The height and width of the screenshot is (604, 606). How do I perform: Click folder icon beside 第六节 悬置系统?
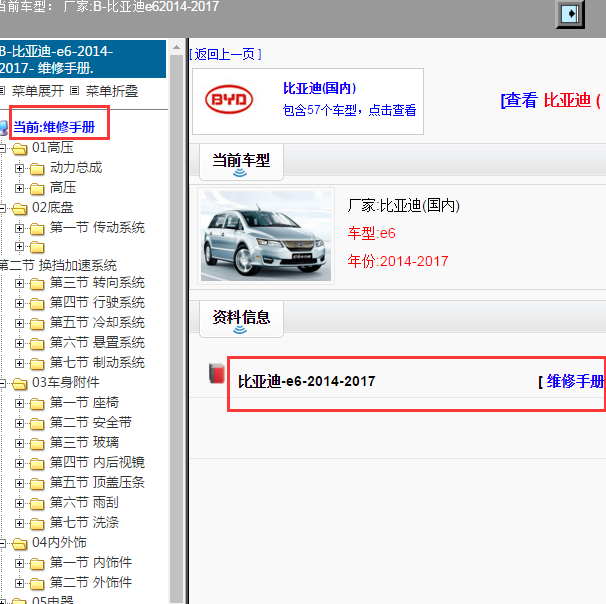(37, 344)
